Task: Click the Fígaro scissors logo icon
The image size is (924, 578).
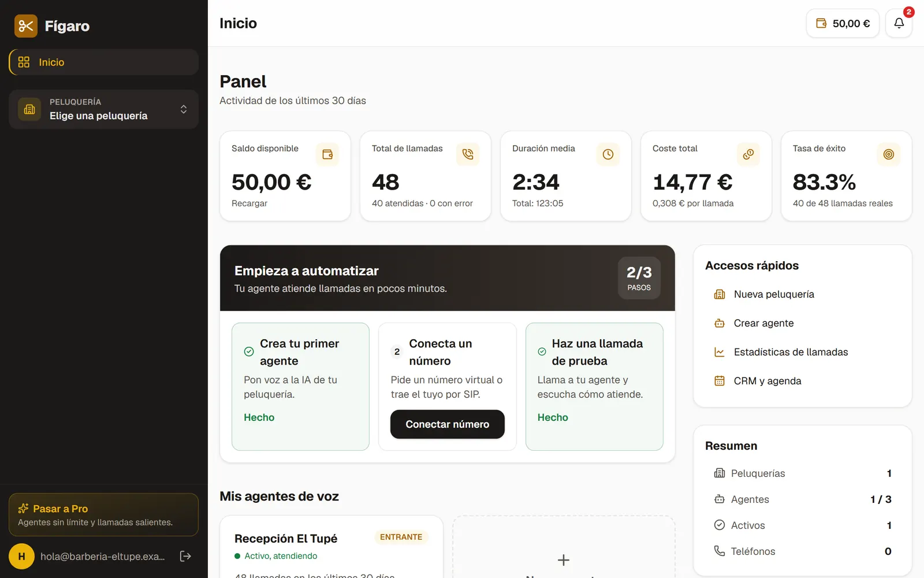Action: pyautogui.click(x=26, y=26)
